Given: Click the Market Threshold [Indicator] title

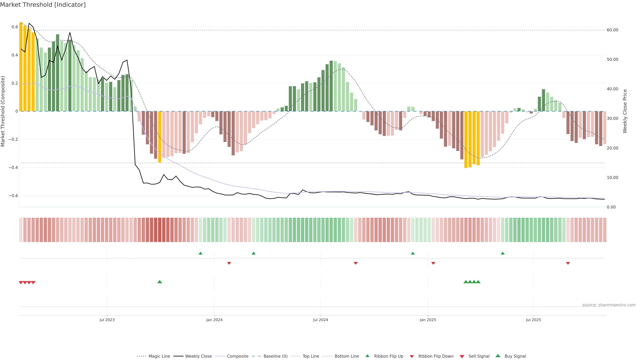Looking at the screenshot, I should coord(43,5).
